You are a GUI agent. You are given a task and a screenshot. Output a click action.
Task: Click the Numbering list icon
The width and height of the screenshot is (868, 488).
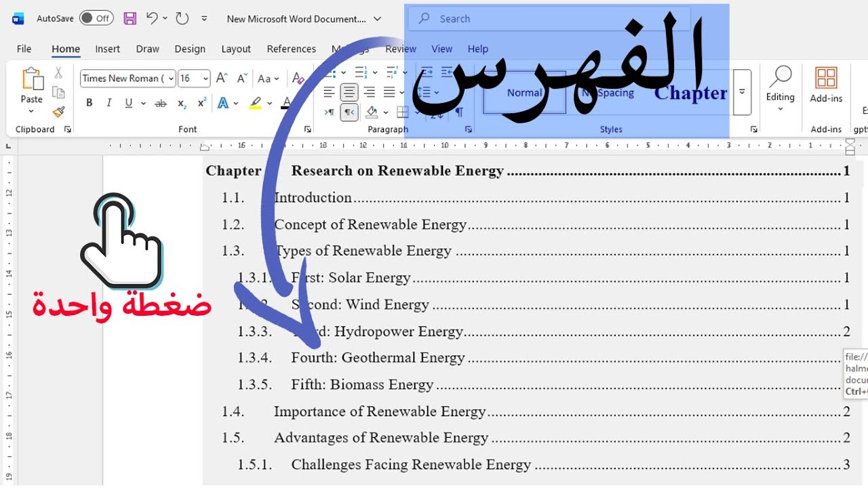click(x=361, y=72)
